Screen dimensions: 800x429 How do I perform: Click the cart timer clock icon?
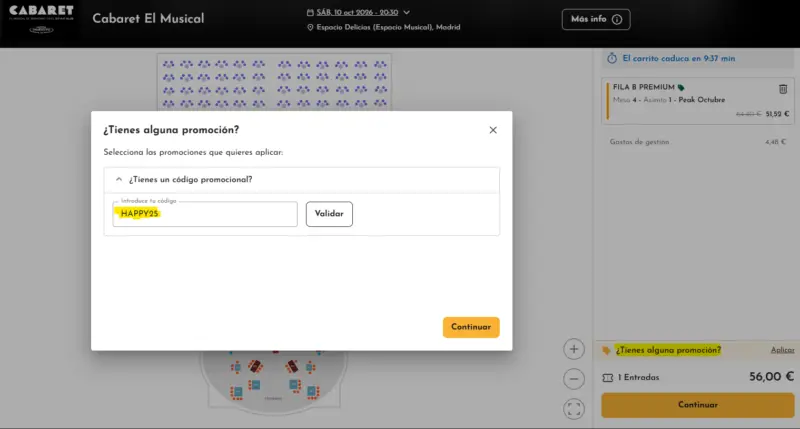point(612,58)
